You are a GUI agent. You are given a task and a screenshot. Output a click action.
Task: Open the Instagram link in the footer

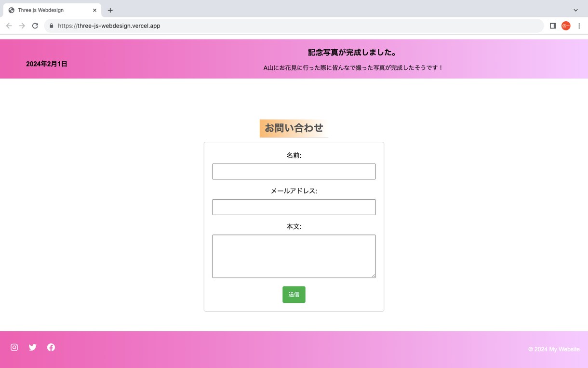pyautogui.click(x=14, y=347)
